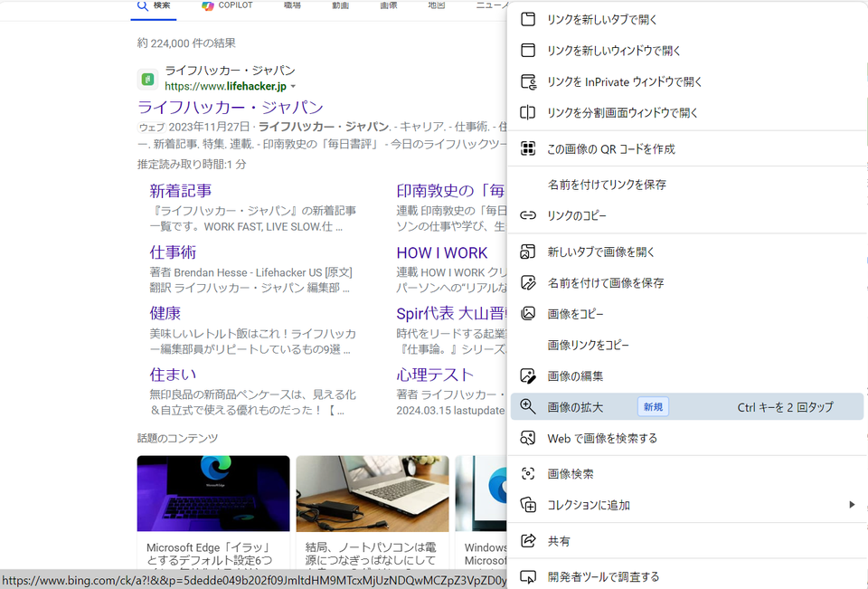The width and height of the screenshot is (868, 589).
Task: Click the Ctrl キーを 2 回タップ shortcut hint
Action: (x=786, y=407)
